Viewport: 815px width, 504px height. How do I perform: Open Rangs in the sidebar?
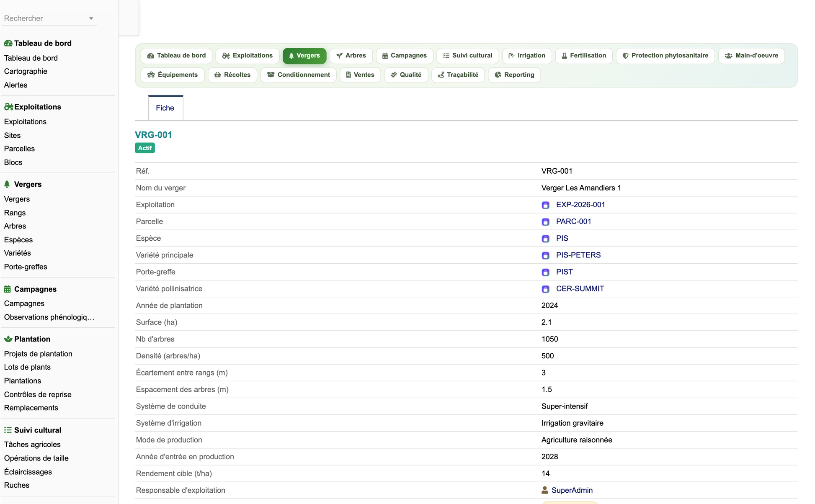[x=15, y=213]
